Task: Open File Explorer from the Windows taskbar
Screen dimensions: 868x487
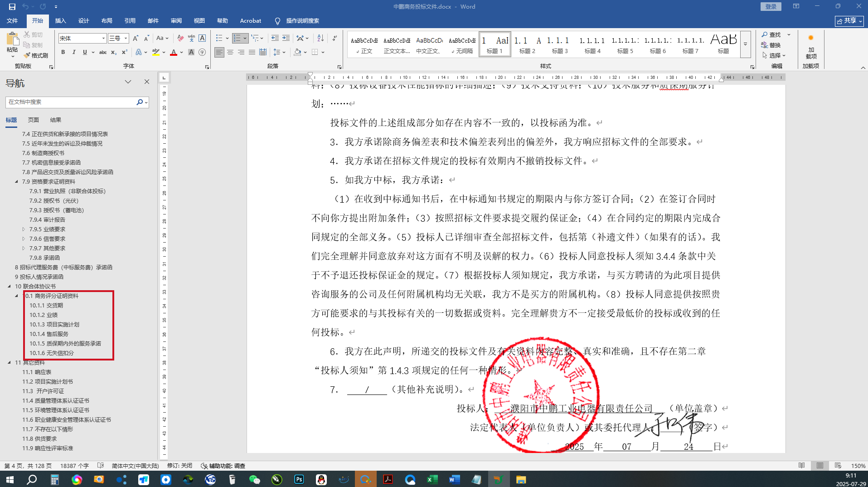Action: coord(521,479)
